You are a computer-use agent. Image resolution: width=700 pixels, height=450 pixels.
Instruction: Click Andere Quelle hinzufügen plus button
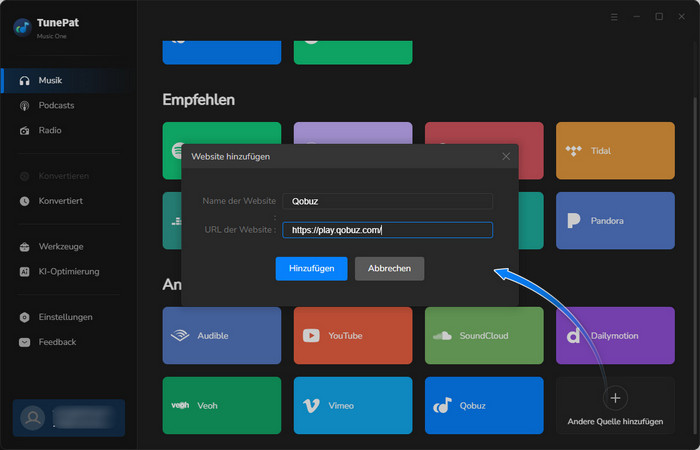point(615,398)
